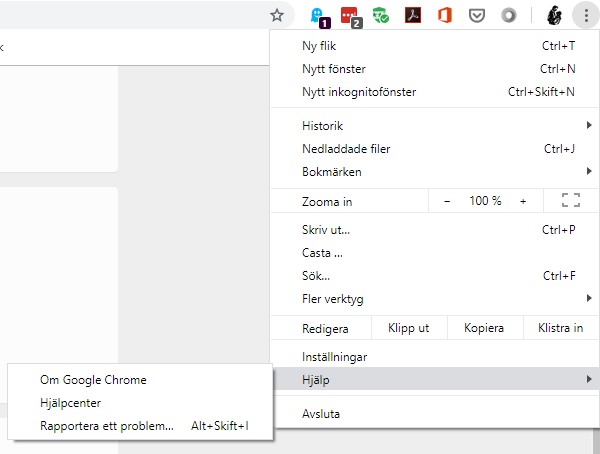Decrease zoom with the minus button

click(x=447, y=201)
